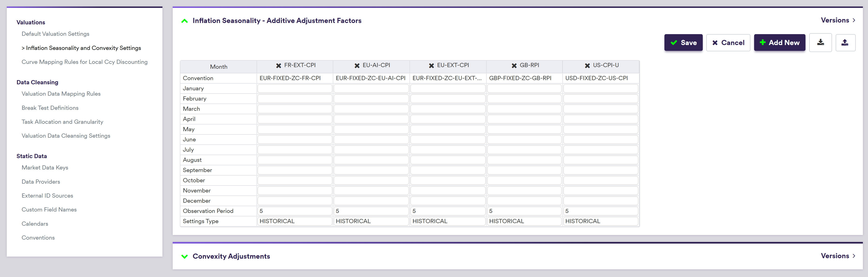
Task: Open Versions for Inflation Seasonality panel
Action: tap(838, 20)
